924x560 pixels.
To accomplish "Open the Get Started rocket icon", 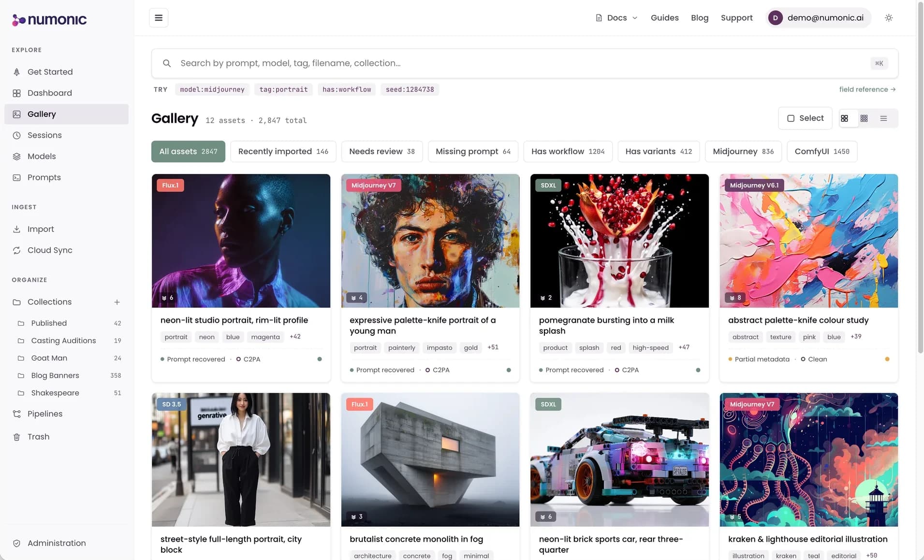I will (x=17, y=72).
